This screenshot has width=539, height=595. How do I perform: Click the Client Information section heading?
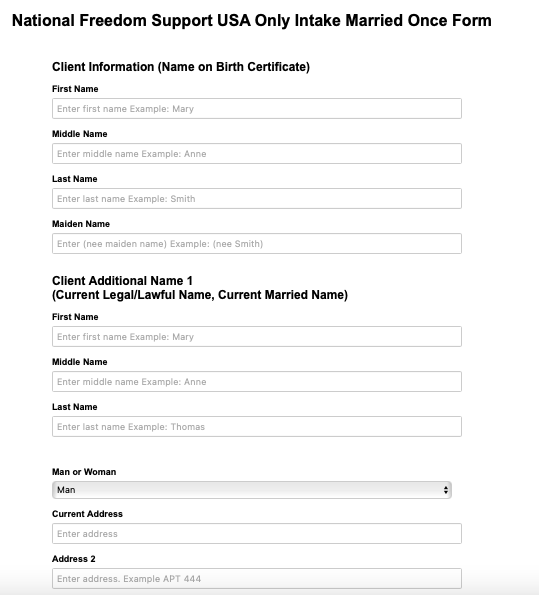181,67
